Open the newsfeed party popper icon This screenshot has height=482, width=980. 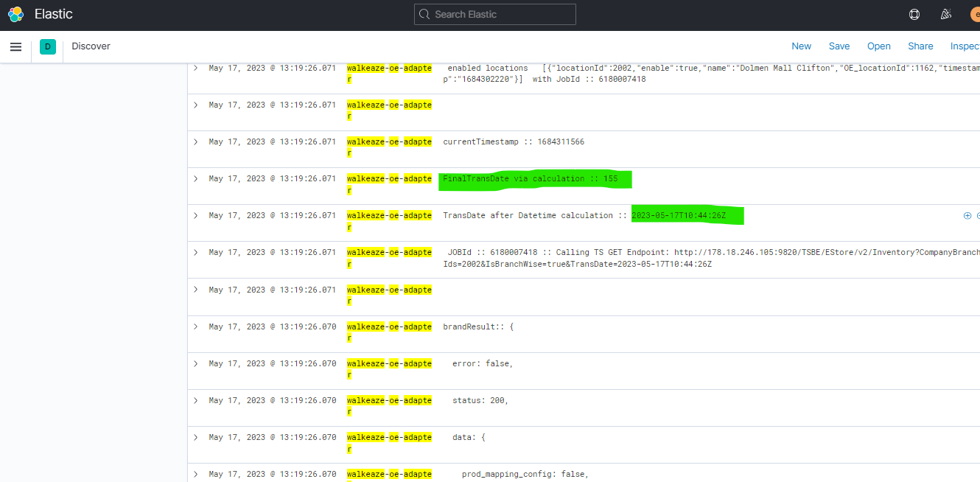tap(946, 14)
